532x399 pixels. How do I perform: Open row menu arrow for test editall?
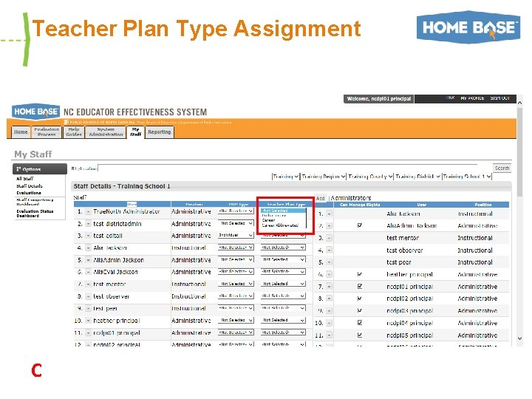coord(88,236)
